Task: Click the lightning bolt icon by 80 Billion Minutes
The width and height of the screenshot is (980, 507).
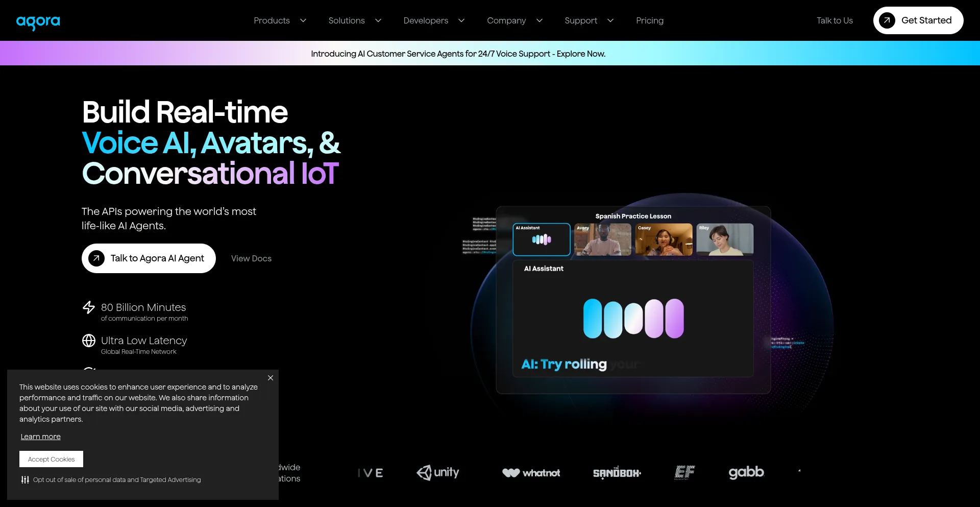Action: pos(89,307)
